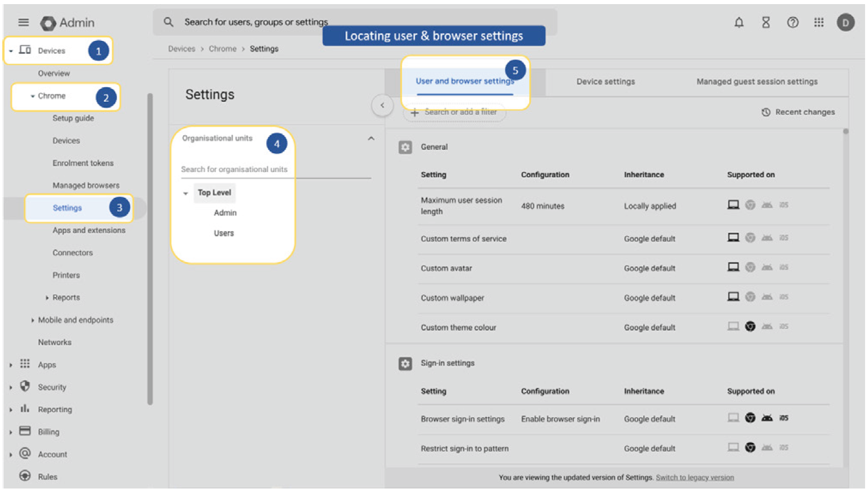Open Apps and extensions
The height and width of the screenshot is (492, 868).
click(x=89, y=230)
